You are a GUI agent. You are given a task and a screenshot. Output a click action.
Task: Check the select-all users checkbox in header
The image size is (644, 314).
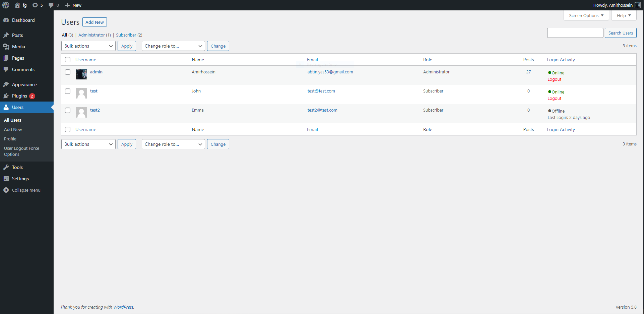(x=68, y=60)
